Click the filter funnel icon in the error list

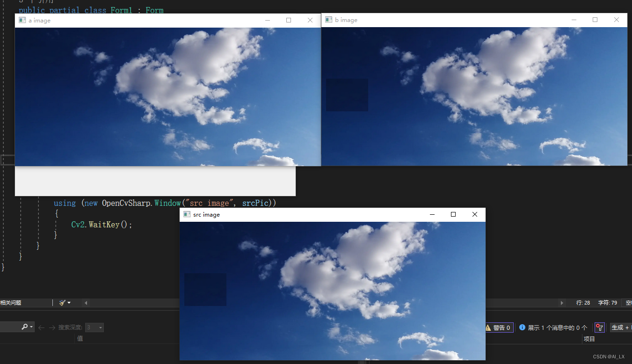[x=599, y=328]
